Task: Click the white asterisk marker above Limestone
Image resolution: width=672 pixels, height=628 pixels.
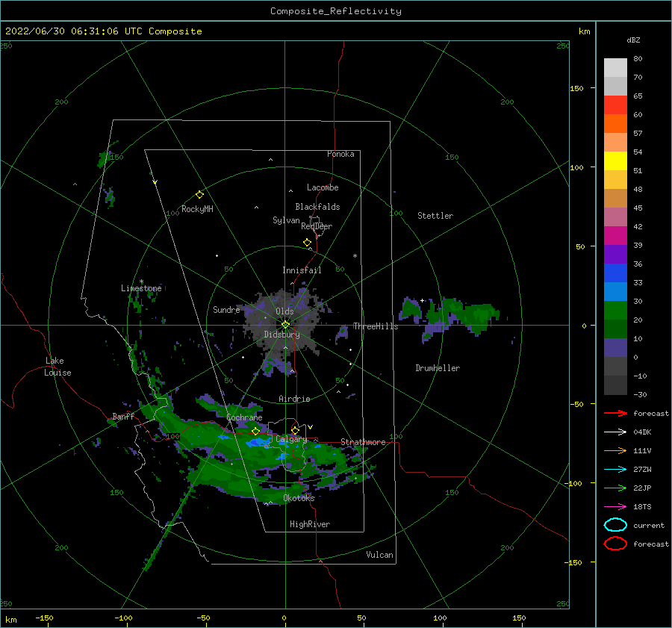Action: (x=141, y=282)
